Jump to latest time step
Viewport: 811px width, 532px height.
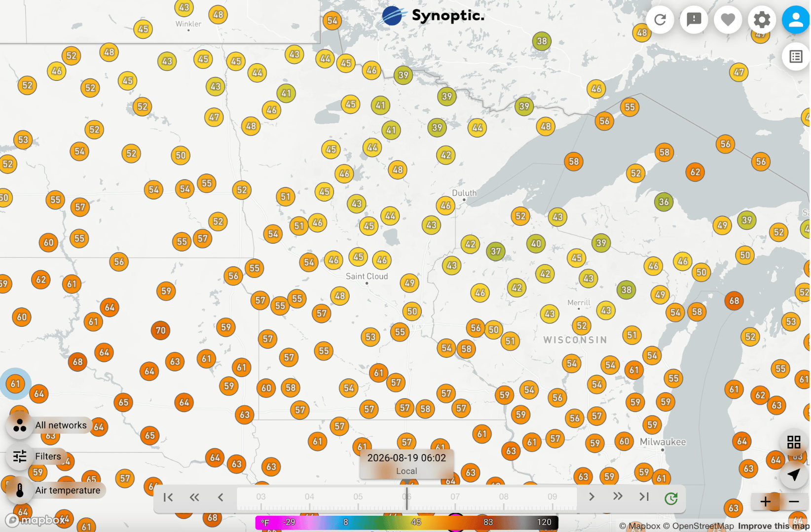644,497
